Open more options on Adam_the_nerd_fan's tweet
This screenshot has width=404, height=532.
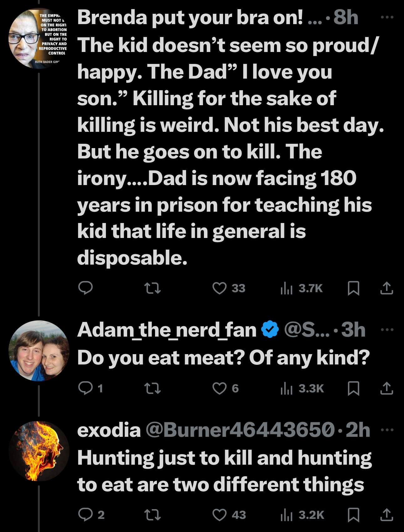[x=387, y=329]
